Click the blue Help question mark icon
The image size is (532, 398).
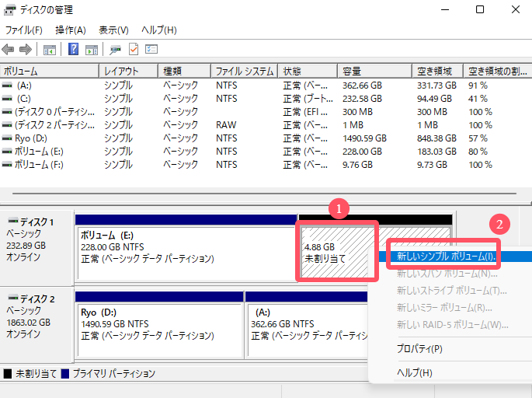click(x=73, y=49)
